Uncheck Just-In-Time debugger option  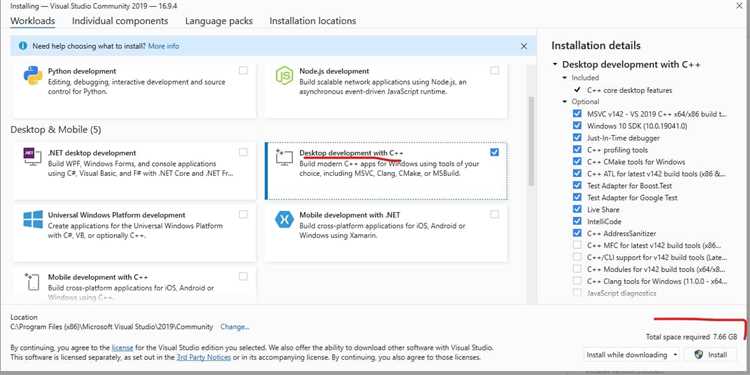point(577,138)
